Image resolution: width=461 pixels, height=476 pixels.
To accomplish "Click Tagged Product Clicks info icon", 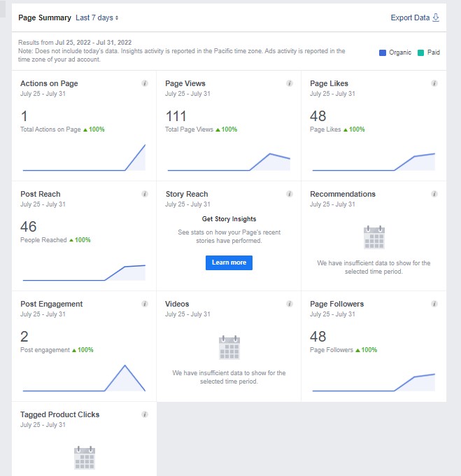I will pos(145,414).
